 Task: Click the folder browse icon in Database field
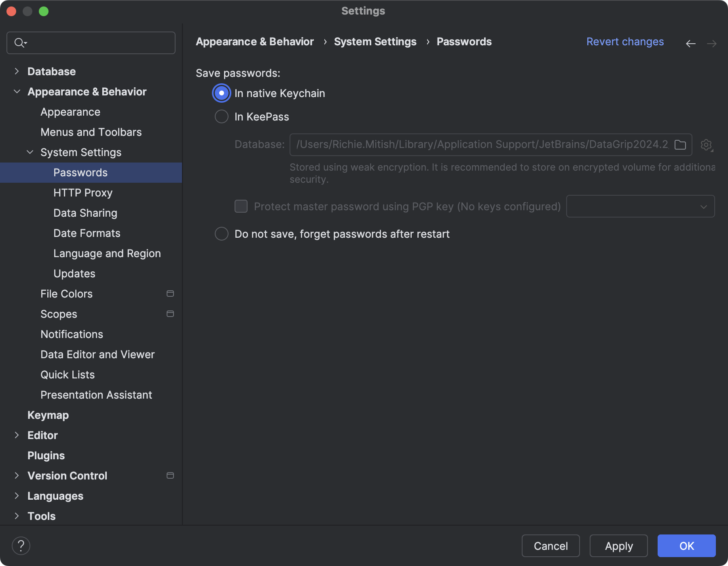click(x=680, y=145)
